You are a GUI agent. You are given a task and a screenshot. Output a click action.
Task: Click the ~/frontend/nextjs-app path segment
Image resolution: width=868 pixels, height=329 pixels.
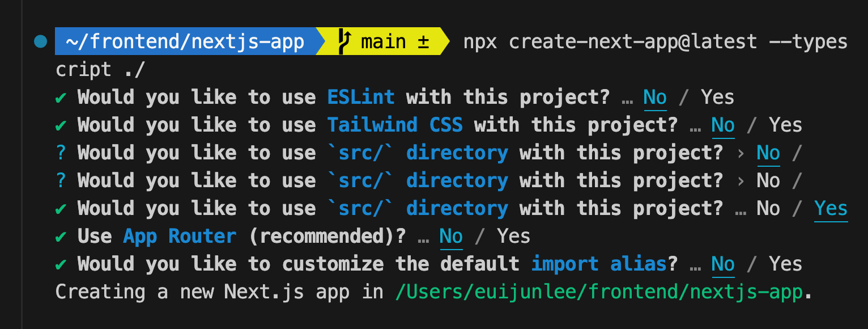point(185,42)
